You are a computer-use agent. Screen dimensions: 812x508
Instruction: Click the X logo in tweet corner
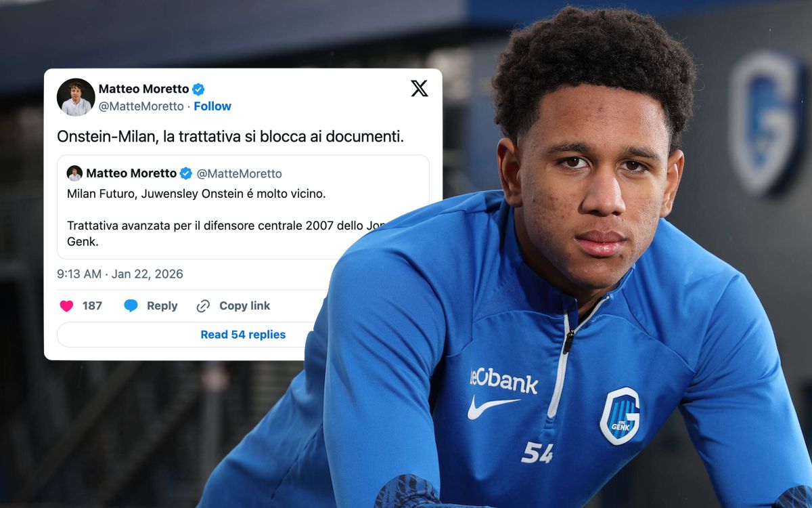[x=420, y=88]
